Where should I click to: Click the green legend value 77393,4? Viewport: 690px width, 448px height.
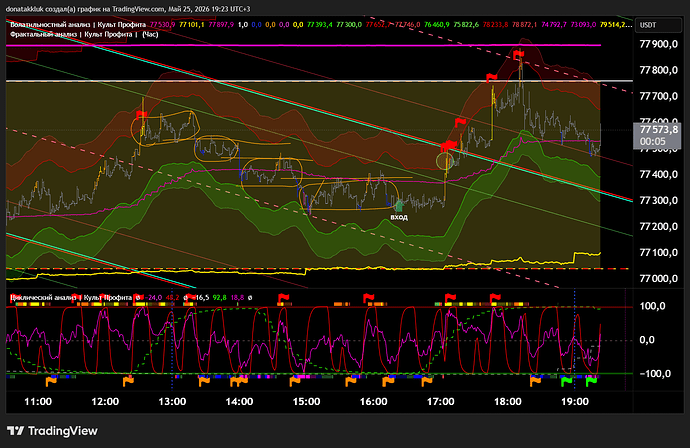[x=319, y=25]
